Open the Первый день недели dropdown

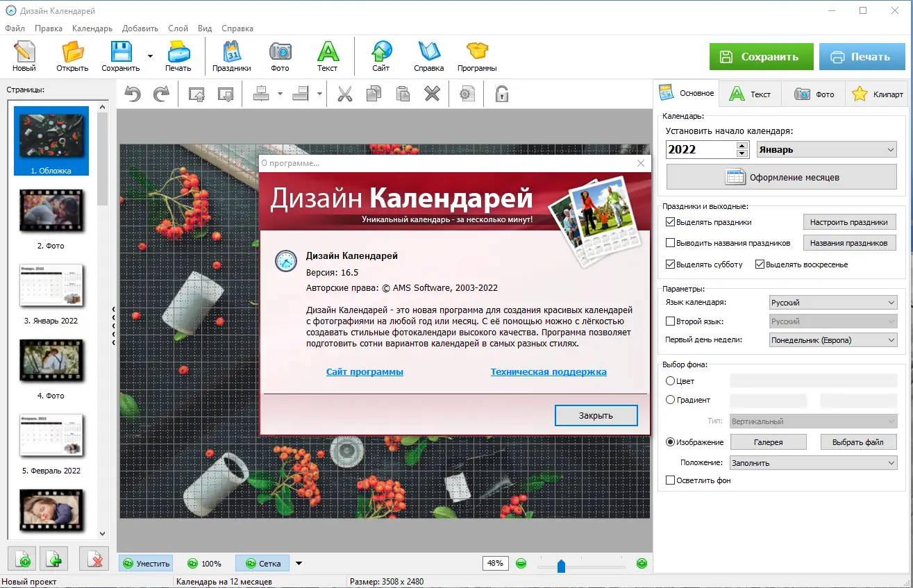pos(833,340)
